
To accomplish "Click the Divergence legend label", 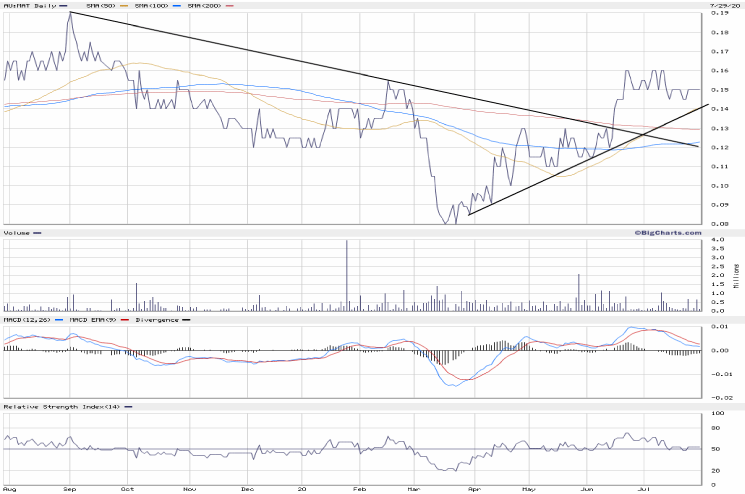I will 156,320.
